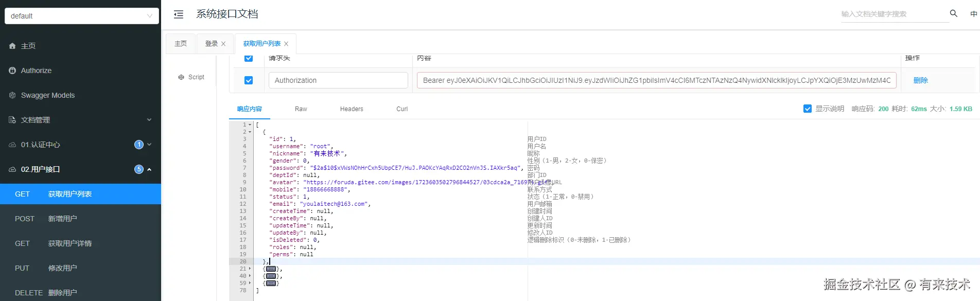Screen dimensions: 980x301
Task: Open the Raw response tab
Action: (x=301, y=109)
